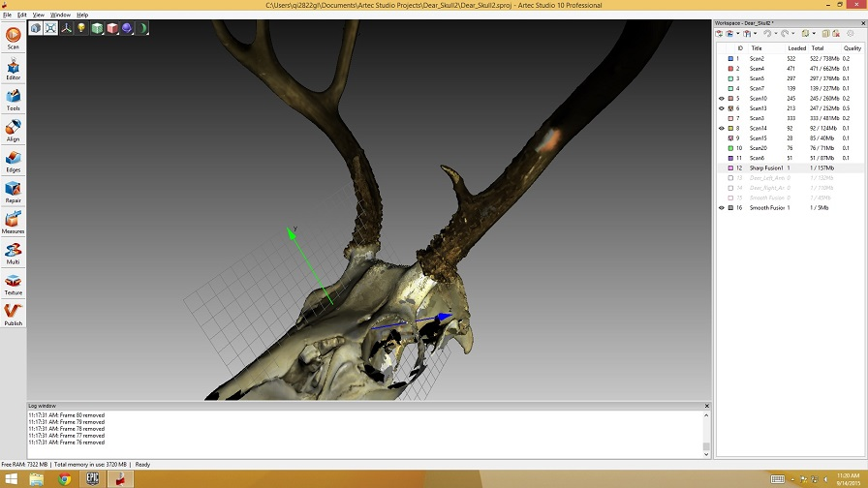This screenshot has height=488, width=868.
Task: Open the Window menu
Action: click(x=60, y=15)
